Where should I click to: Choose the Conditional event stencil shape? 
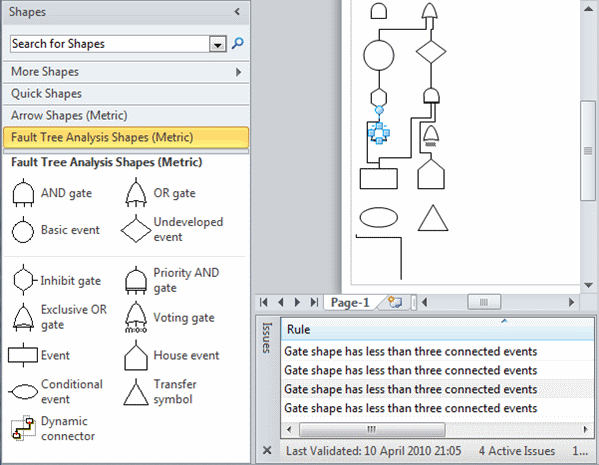pos(23,392)
